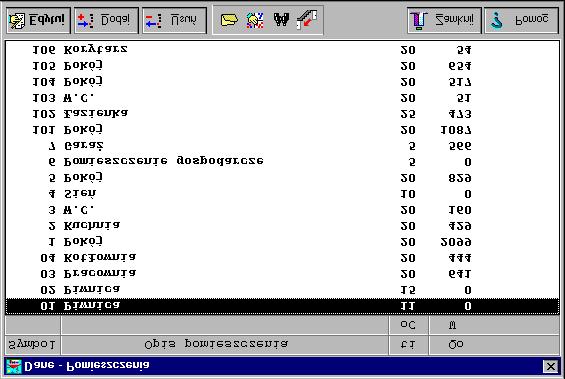
Task: Select row 7 Garaż
Action: 282,146
